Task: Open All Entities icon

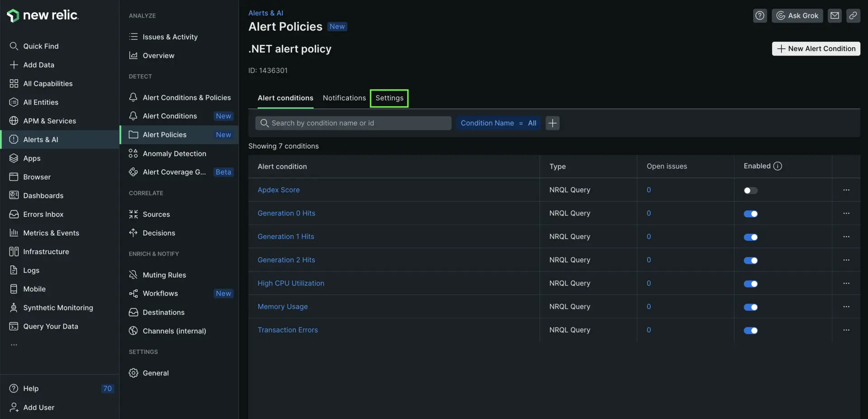Action: pyautogui.click(x=14, y=102)
